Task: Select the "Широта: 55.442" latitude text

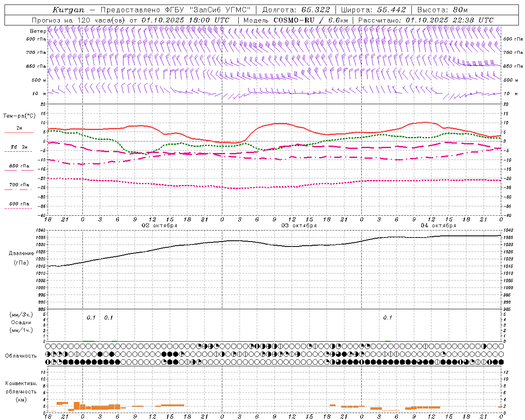Action: [374, 10]
